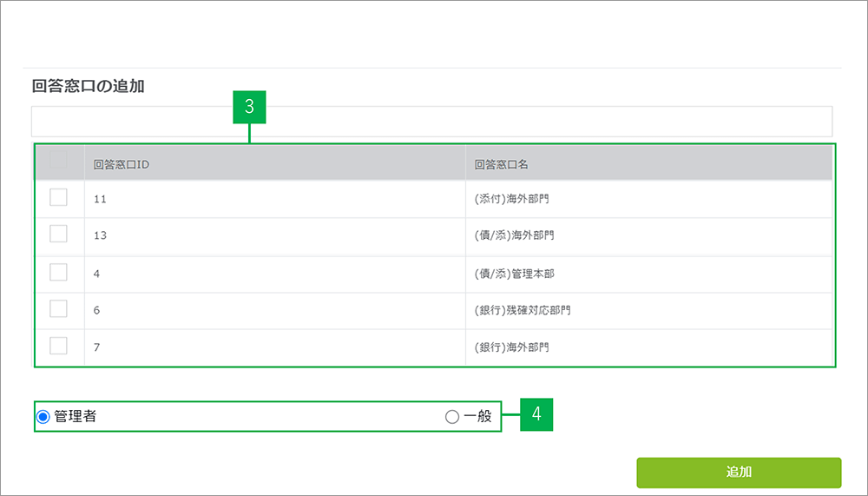Viewport: 868px width, 496px height.
Task: Click the ID cell showing 11
Action: tap(100, 199)
